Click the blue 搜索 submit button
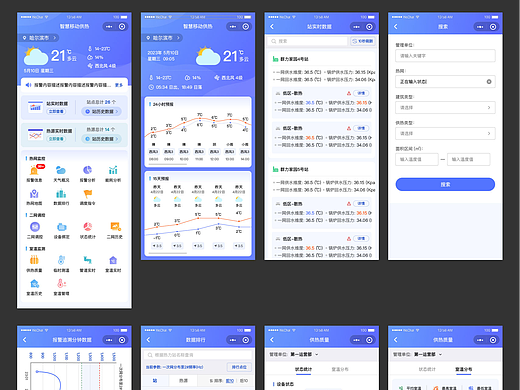Screen dimensions: 520x390 click(445, 184)
